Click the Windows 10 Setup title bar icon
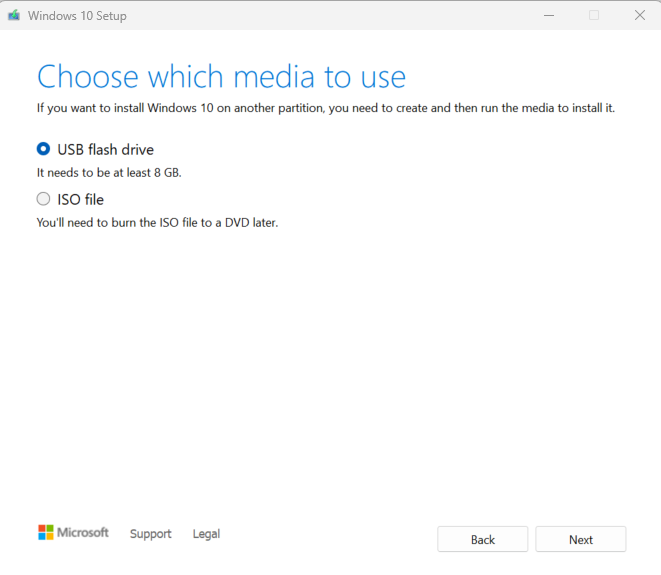 (14, 16)
